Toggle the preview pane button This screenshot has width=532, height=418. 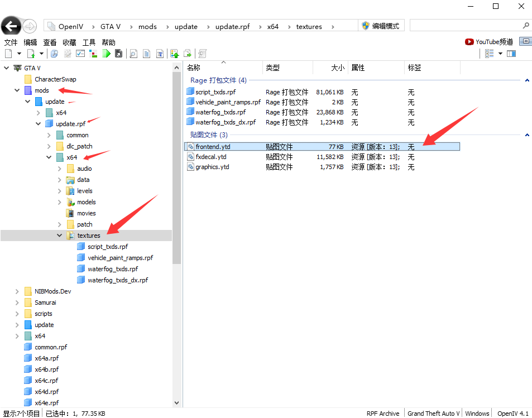(x=511, y=54)
